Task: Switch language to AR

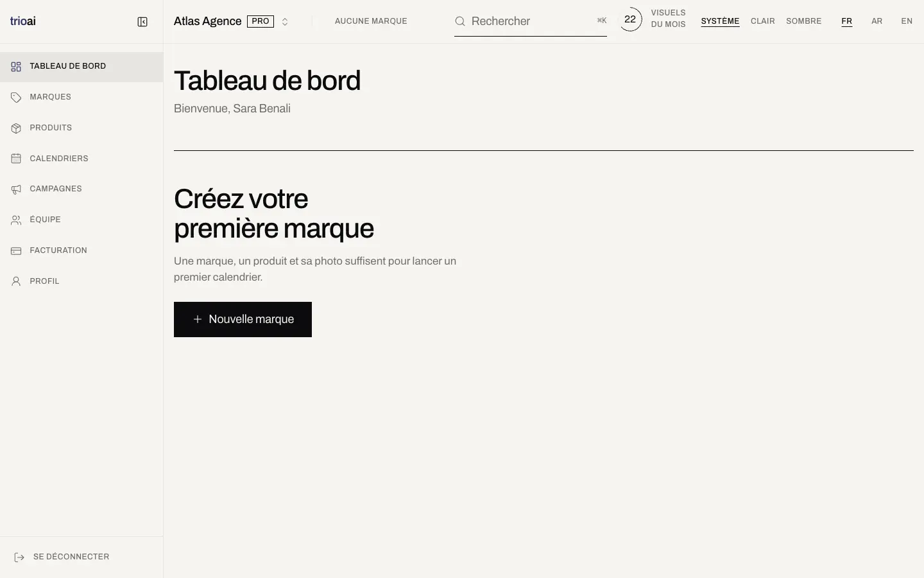Action: point(877,21)
